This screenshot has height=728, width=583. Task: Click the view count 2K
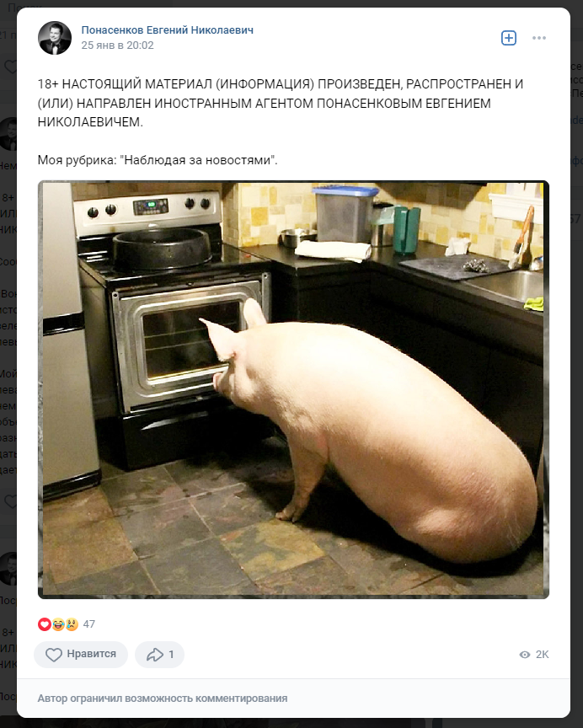pyautogui.click(x=543, y=655)
